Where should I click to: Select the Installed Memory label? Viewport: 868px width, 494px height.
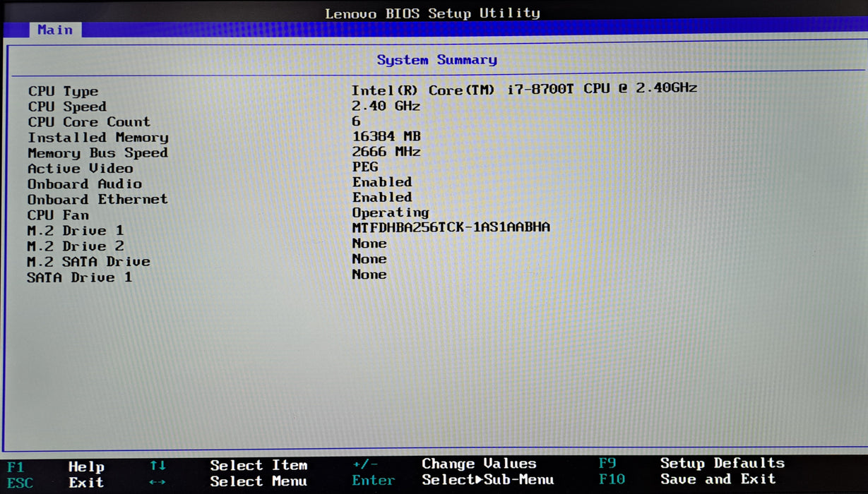(98, 138)
